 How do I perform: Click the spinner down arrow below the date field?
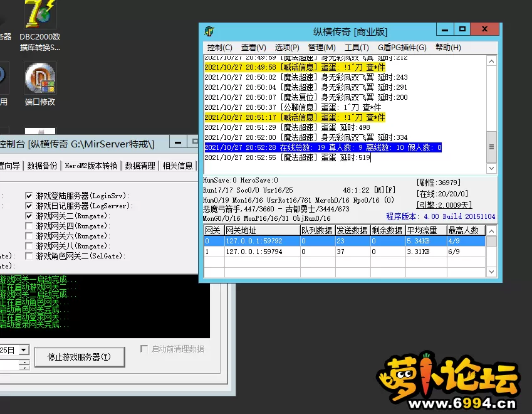[x=24, y=368]
